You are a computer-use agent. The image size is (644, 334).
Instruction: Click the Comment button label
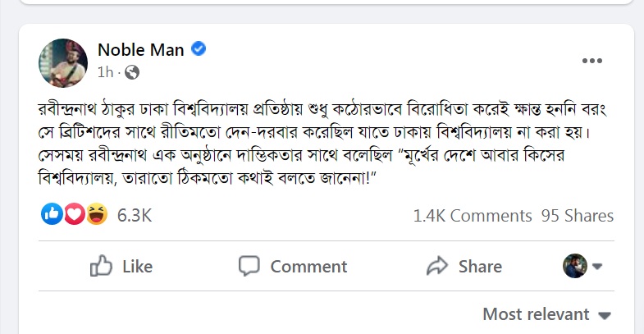tap(308, 266)
